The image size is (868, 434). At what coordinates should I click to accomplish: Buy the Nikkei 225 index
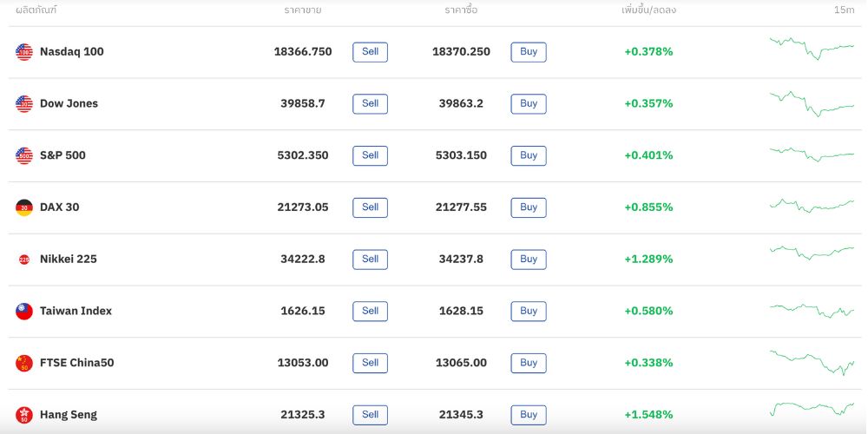coord(529,260)
